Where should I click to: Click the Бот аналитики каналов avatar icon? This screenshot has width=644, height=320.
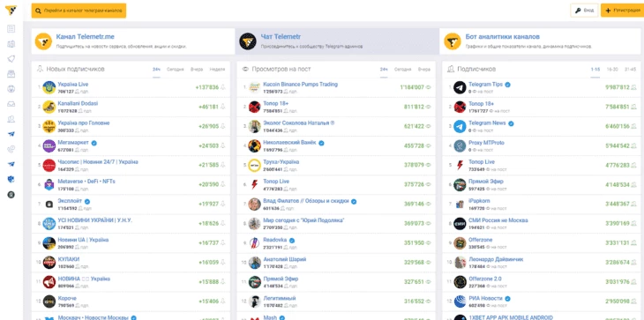(x=453, y=41)
